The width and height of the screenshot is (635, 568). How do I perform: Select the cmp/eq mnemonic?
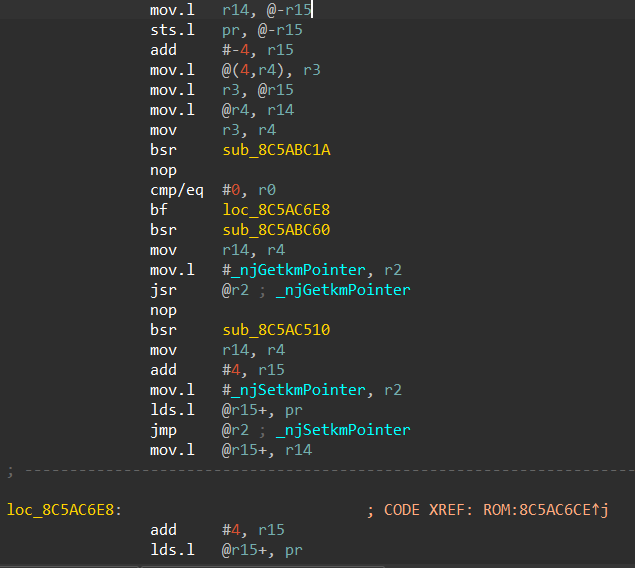point(177,190)
